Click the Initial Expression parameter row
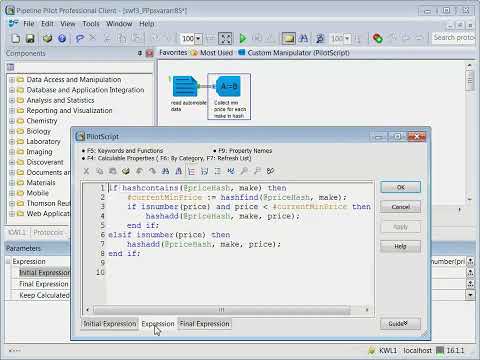The height and width of the screenshot is (360, 480). pos(44,273)
